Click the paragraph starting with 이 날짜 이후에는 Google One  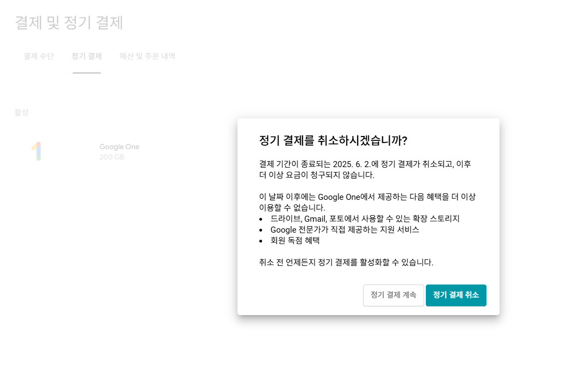(367, 202)
